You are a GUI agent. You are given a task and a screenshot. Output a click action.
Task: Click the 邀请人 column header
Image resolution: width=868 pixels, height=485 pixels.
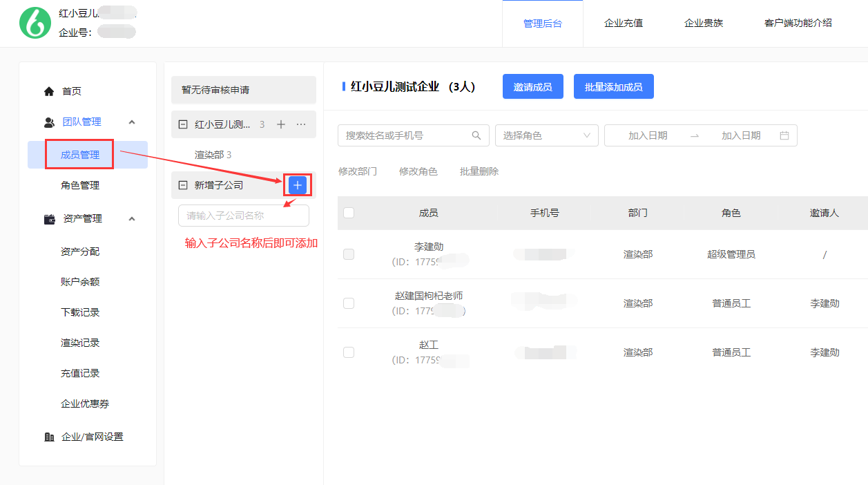coord(824,213)
